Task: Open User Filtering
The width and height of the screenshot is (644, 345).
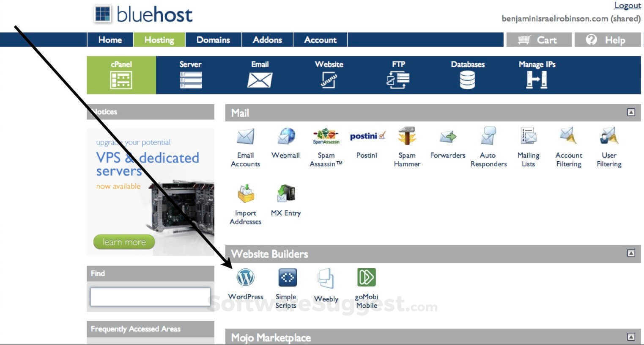Action: (609, 147)
